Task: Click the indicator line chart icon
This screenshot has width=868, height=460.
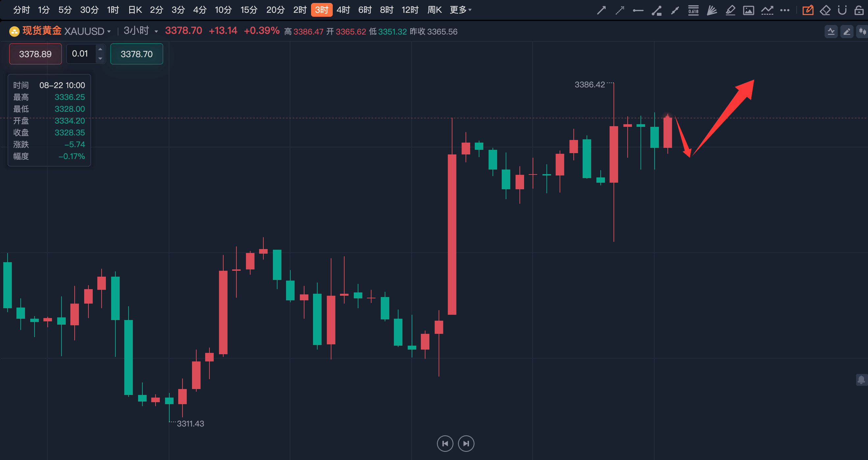Action: [831, 32]
